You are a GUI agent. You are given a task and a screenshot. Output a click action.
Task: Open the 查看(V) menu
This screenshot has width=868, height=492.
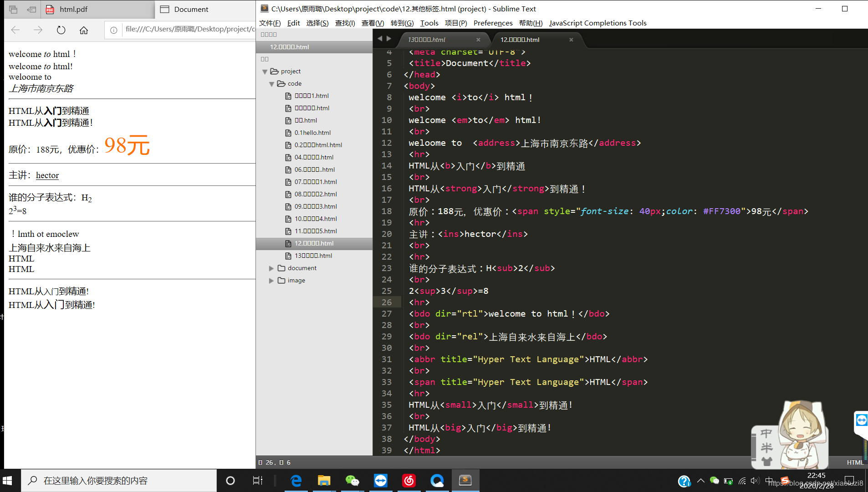373,23
